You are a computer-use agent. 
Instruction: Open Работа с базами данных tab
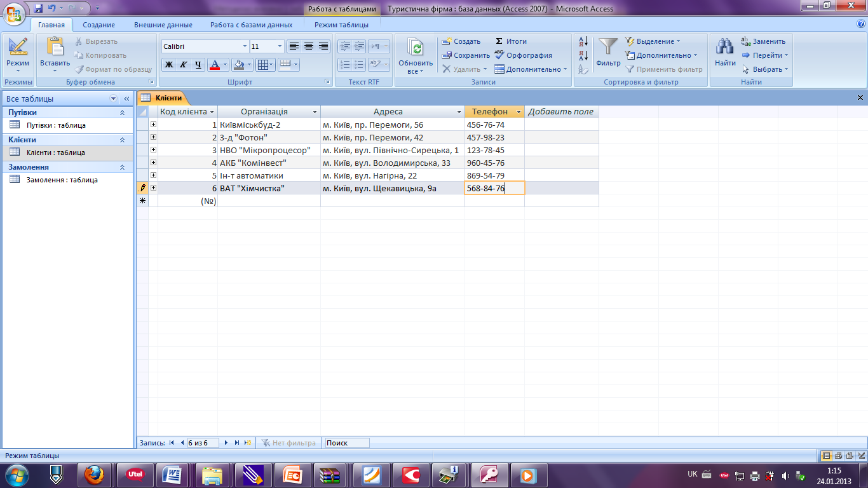252,25
